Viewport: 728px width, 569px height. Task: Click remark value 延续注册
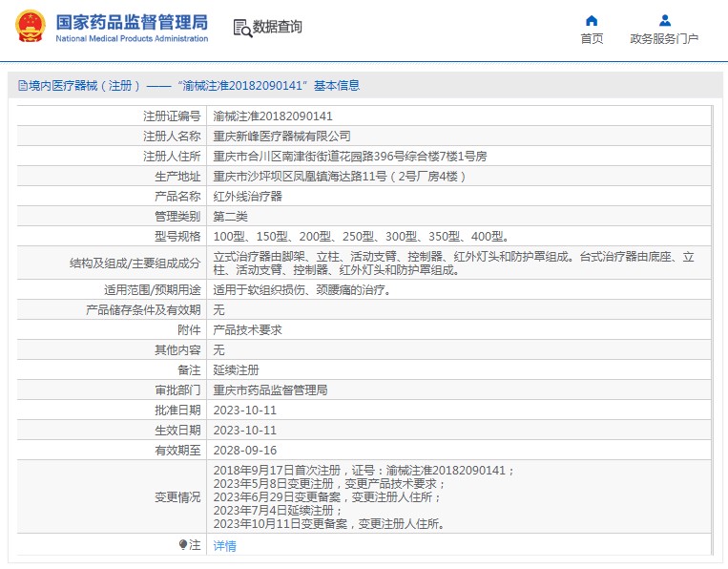(236, 370)
